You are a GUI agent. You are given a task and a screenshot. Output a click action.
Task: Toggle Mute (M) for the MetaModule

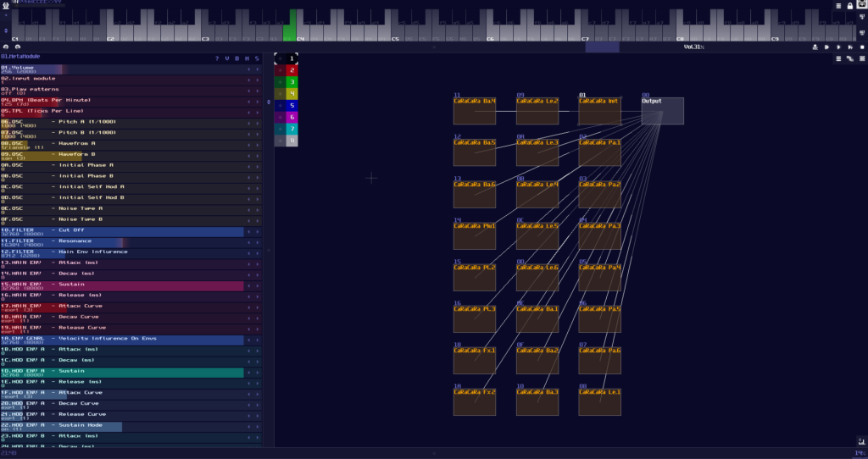(x=247, y=58)
